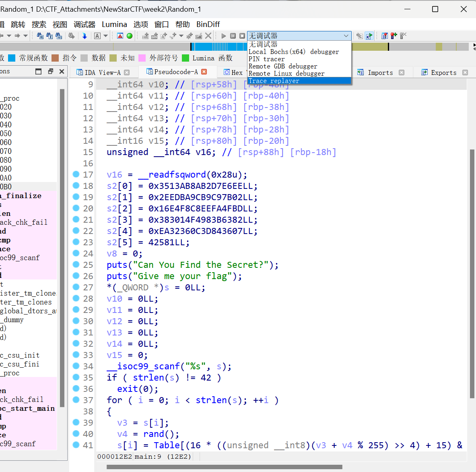Click the large X delete icon in toolbar
This screenshot has width=476, height=472.
pyautogui.click(x=208, y=36)
